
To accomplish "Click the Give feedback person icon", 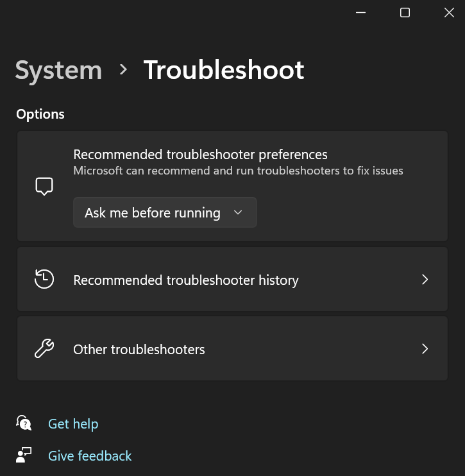I will tap(24, 456).
